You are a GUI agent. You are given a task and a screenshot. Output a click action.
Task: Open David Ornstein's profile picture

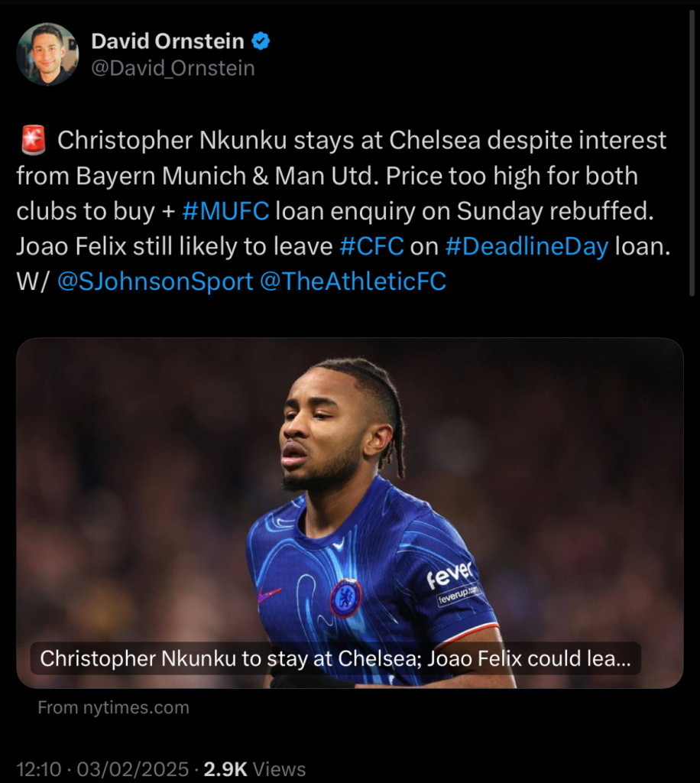[47, 54]
